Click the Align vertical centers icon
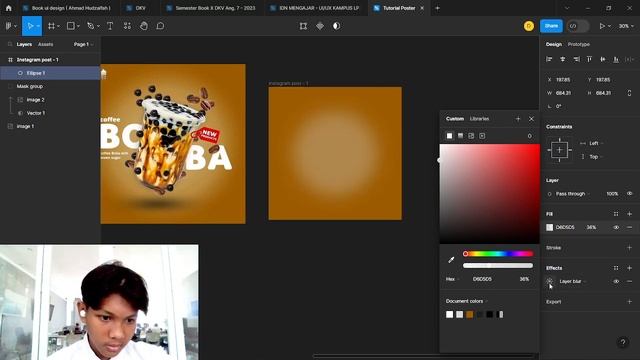The height and width of the screenshot is (360, 640). point(603,59)
